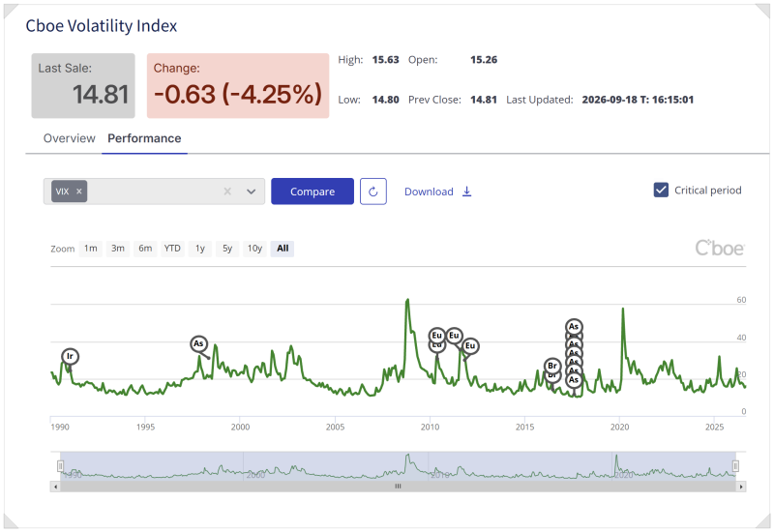
Task: Click the Download link
Action: (x=438, y=192)
